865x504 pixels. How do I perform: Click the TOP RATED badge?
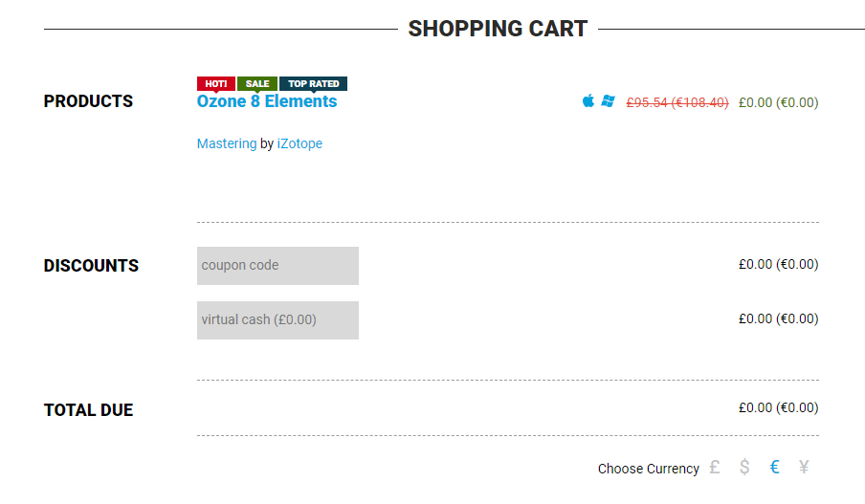coord(314,84)
